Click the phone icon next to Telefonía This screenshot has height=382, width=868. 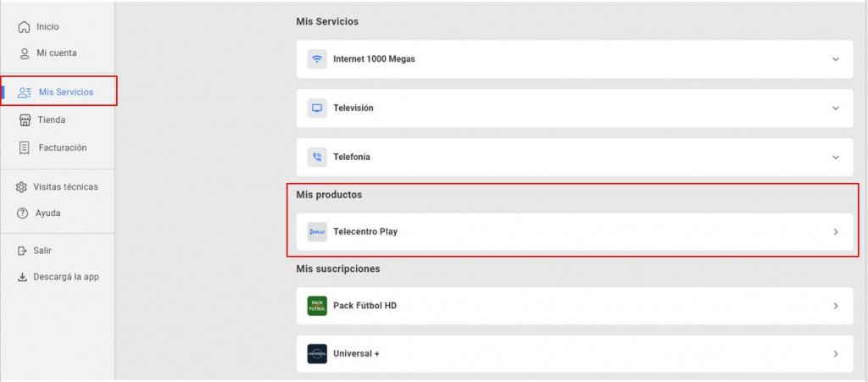tap(317, 158)
